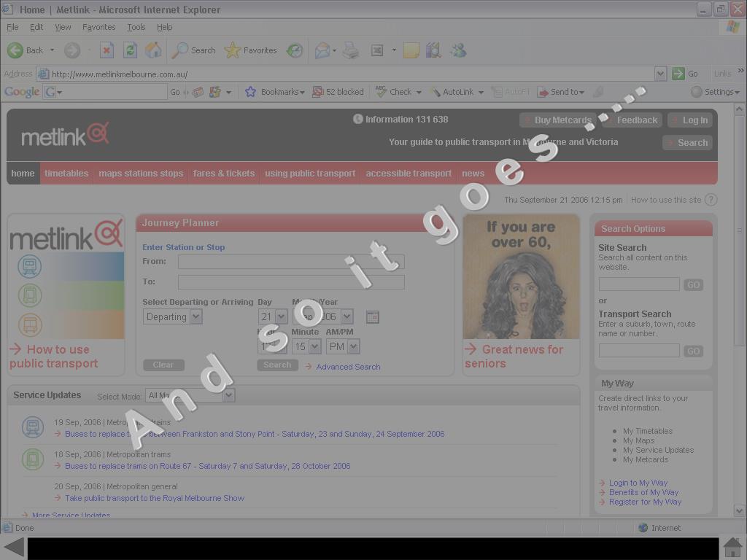747x560 pixels.
Task: Click the Log In button
Action: (x=690, y=120)
